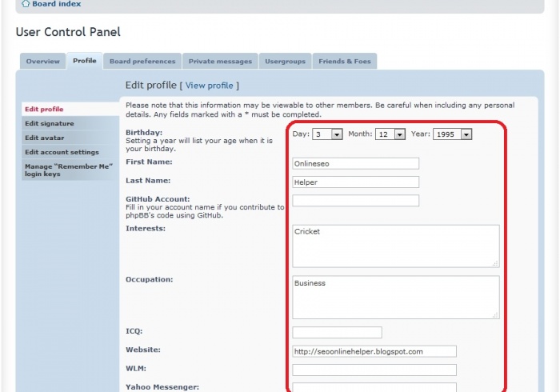Open the Friends & Foes tab
560x392 pixels.
[345, 62]
